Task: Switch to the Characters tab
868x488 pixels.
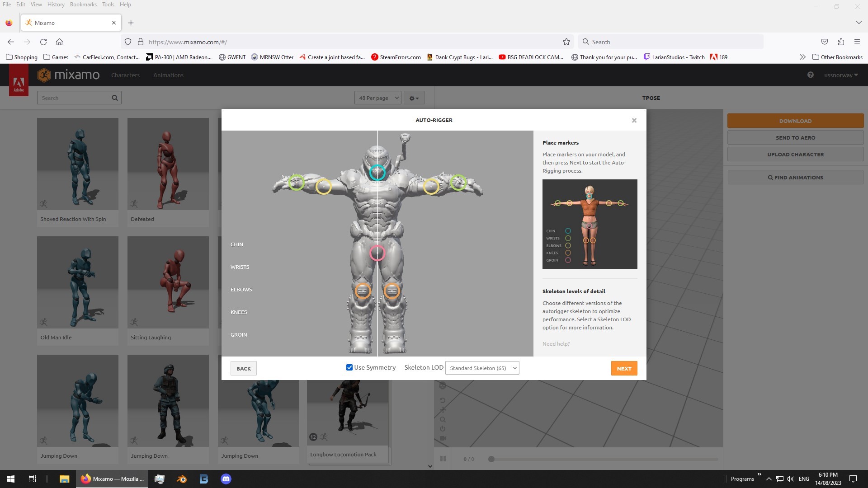Action: click(126, 75)
